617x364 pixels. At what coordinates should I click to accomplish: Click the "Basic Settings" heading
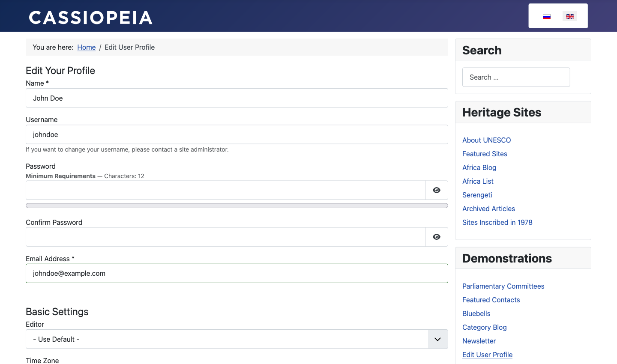click(57, 312)
